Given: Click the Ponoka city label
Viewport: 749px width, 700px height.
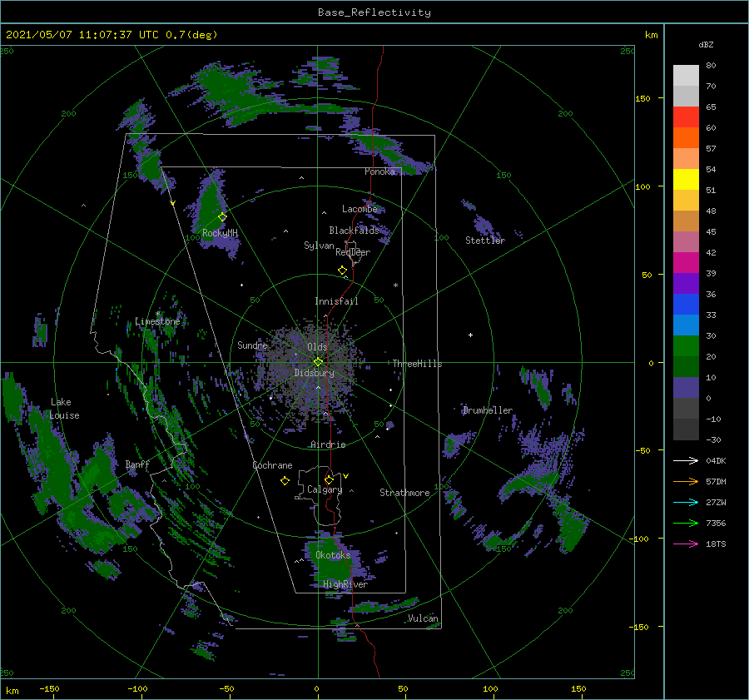Looking at the screenshot, I should [x=379, y=171].
